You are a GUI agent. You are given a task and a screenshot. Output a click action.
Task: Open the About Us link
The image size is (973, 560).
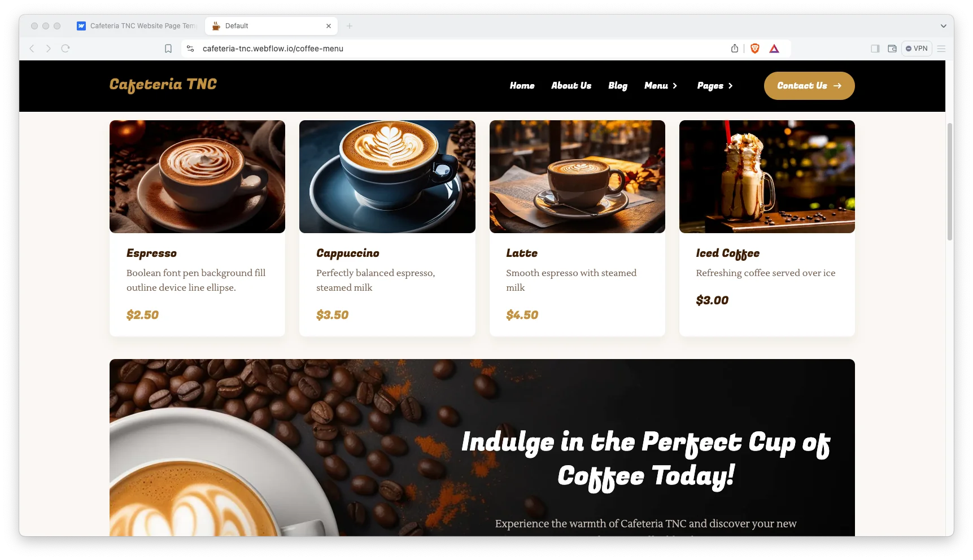(571, 86)
